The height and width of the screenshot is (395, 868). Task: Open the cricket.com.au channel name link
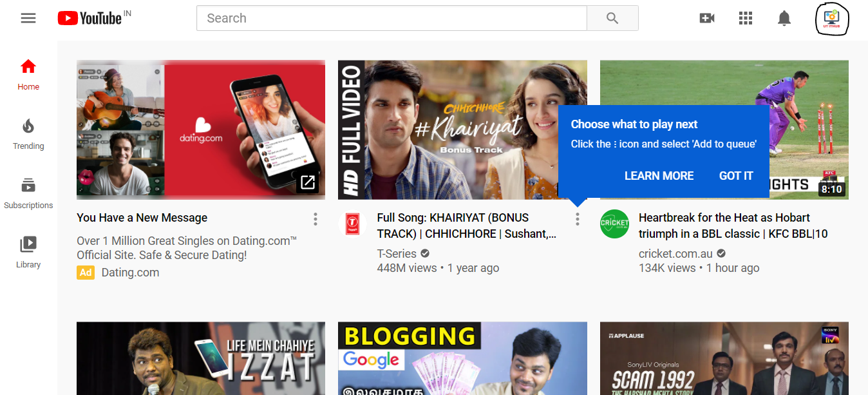pyautogui.click(x=676, y=253)
